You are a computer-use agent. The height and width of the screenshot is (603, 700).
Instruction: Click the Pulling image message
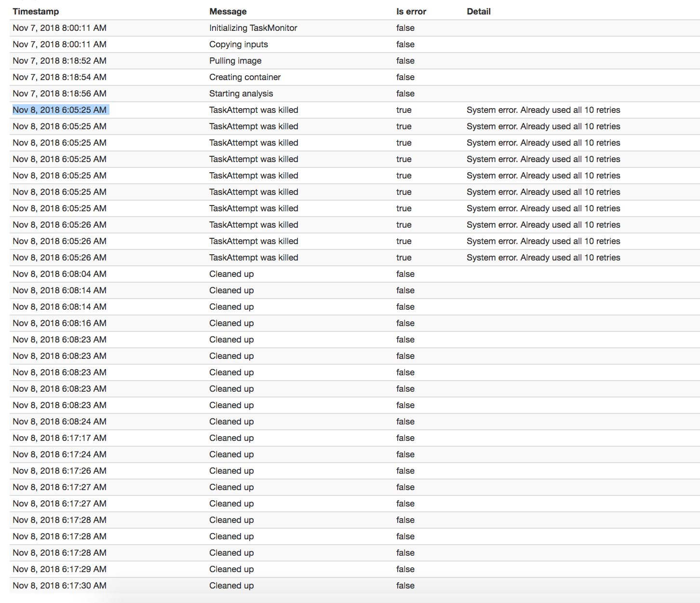coord(235,61)
